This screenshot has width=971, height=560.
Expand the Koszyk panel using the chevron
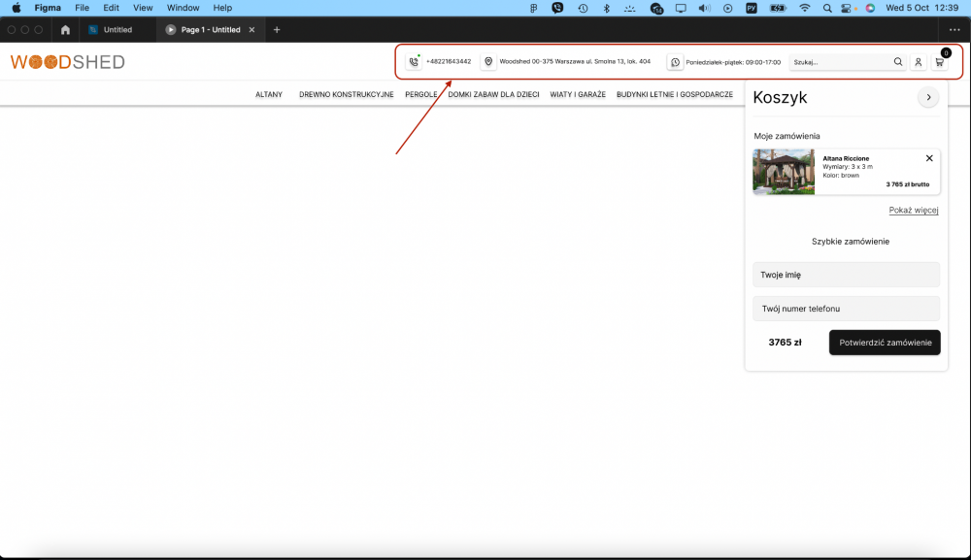pyautogui.click(x=928, y=97)
